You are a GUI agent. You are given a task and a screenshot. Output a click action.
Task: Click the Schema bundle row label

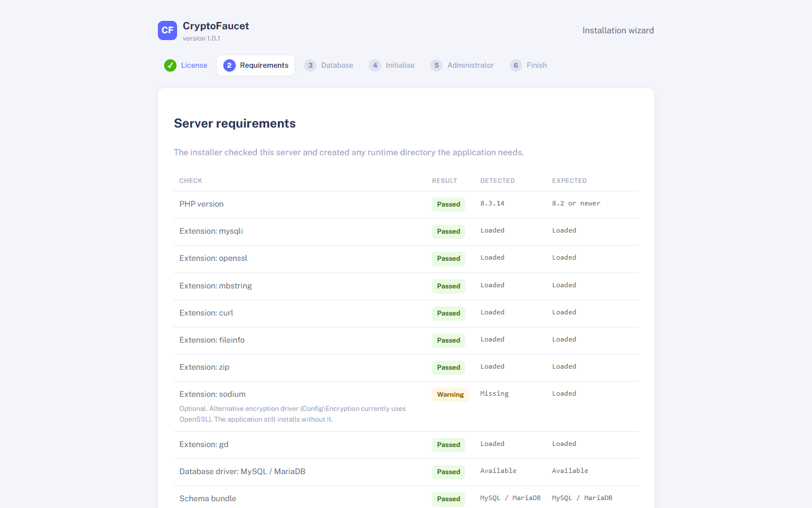[208, 498]
